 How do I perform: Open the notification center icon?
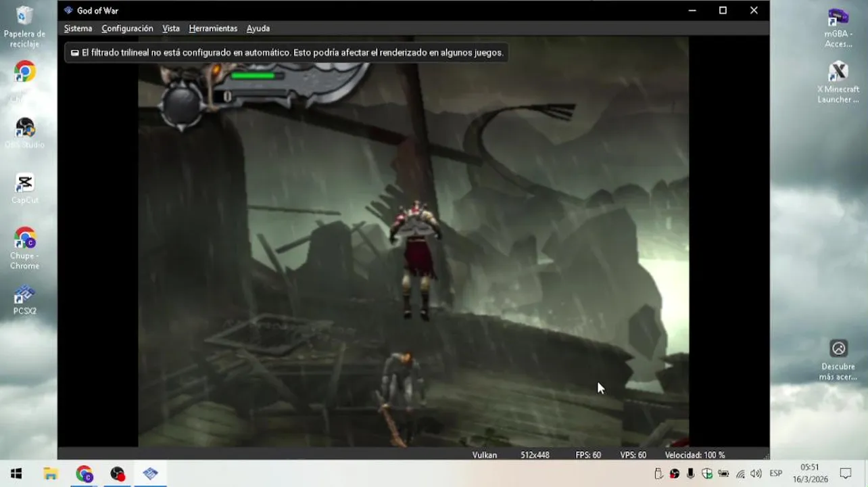[846, 473]
